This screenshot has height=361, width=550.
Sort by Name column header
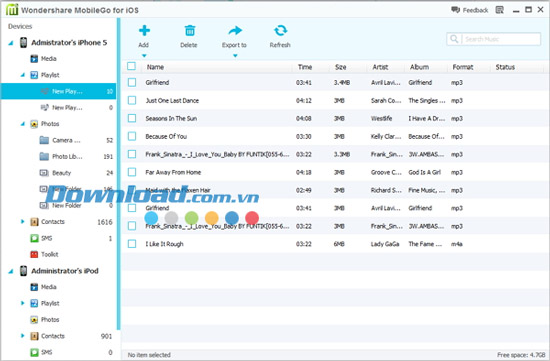pyautogui.click(x=155, y=67)
